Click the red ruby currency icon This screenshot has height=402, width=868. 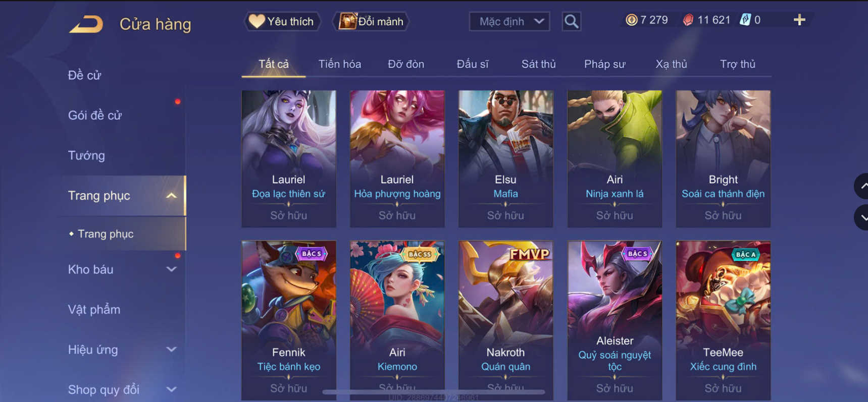point(688,20)
